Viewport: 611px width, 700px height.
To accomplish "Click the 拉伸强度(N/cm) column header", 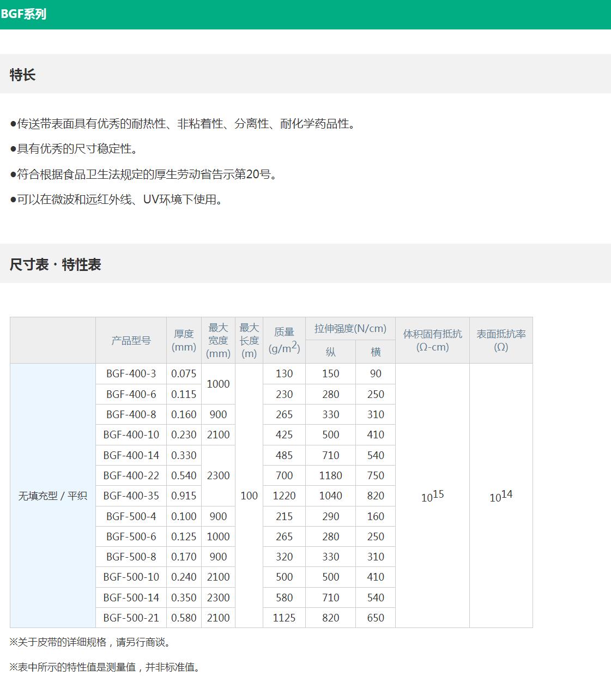I will [350, 329].
